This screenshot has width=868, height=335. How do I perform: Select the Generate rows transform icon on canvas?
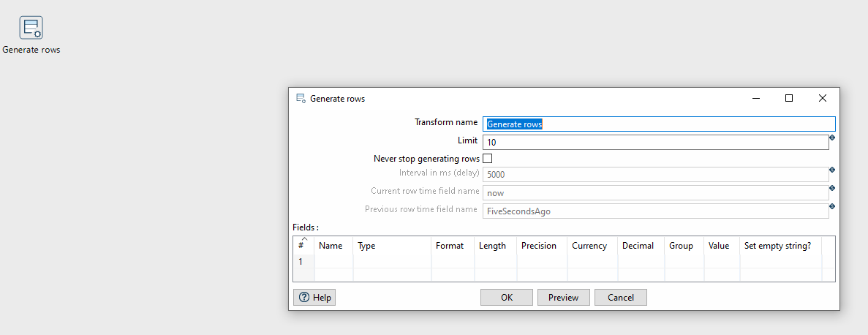click(31, 28)
